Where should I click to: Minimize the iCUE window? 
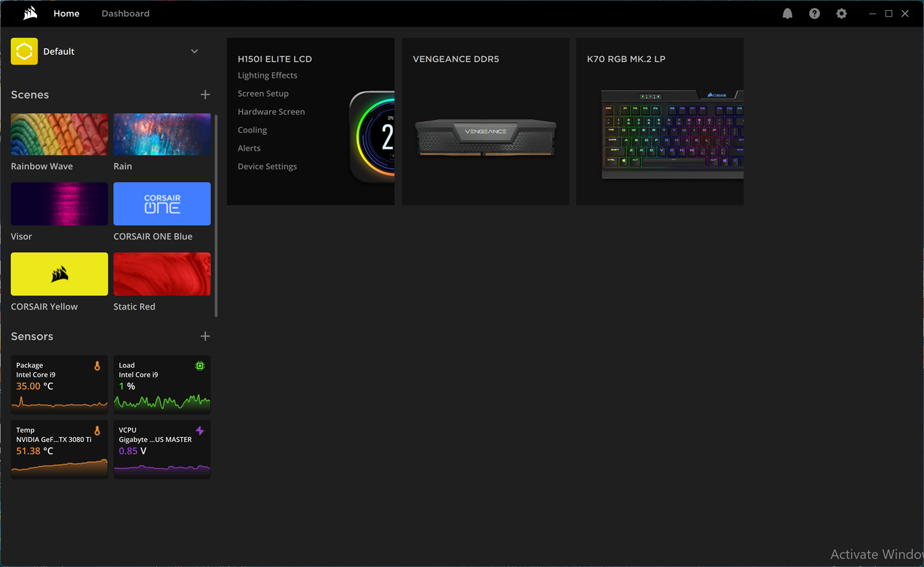(x=873, y=13)
